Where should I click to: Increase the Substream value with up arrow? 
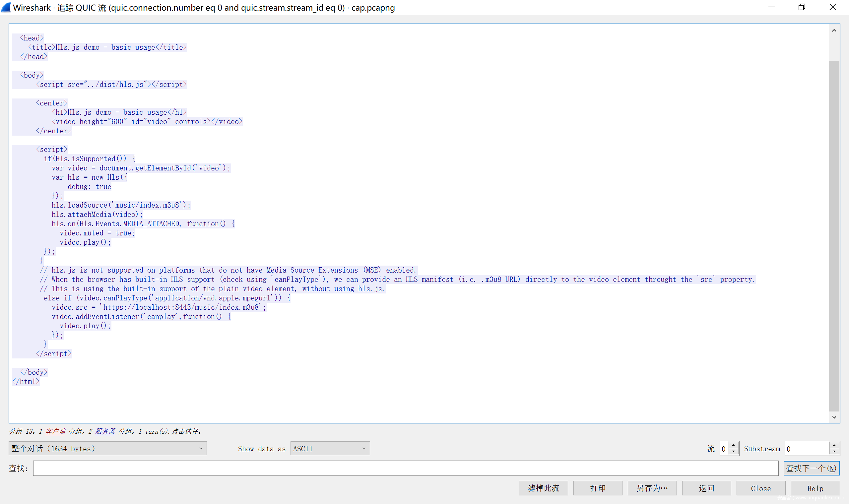tap(834, 445)
